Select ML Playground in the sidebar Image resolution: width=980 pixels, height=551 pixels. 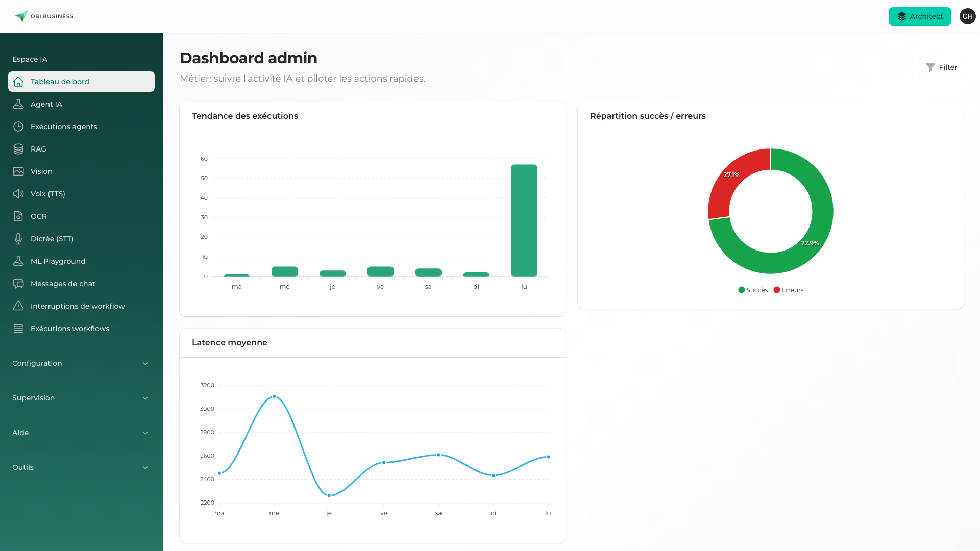[58, 261]
